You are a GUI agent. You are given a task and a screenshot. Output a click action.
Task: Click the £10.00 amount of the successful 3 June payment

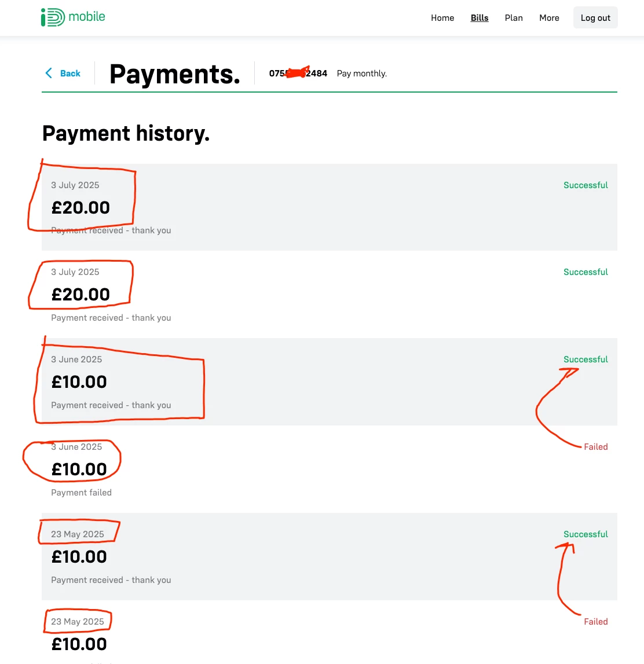(x=79, y=382)
